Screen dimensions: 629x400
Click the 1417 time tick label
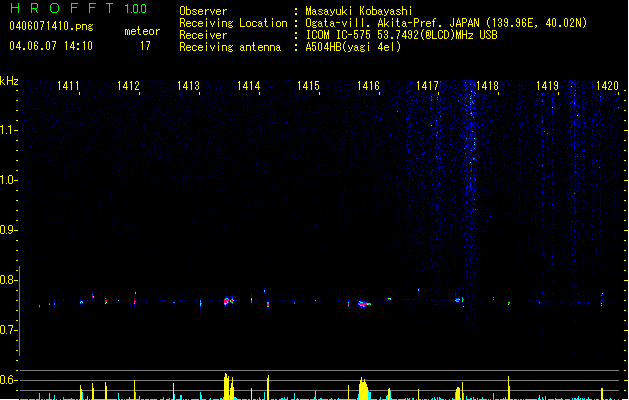coord(427,86)
